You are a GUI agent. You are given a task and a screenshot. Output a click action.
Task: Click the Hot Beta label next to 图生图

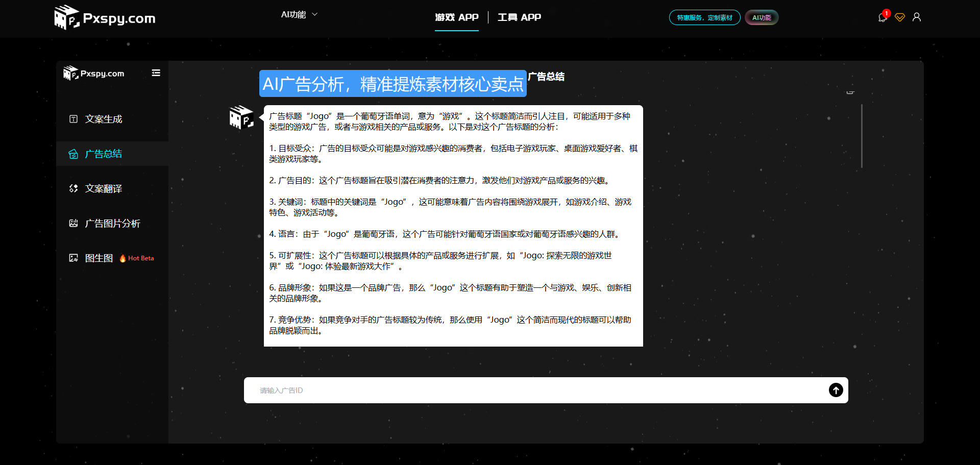137,258
